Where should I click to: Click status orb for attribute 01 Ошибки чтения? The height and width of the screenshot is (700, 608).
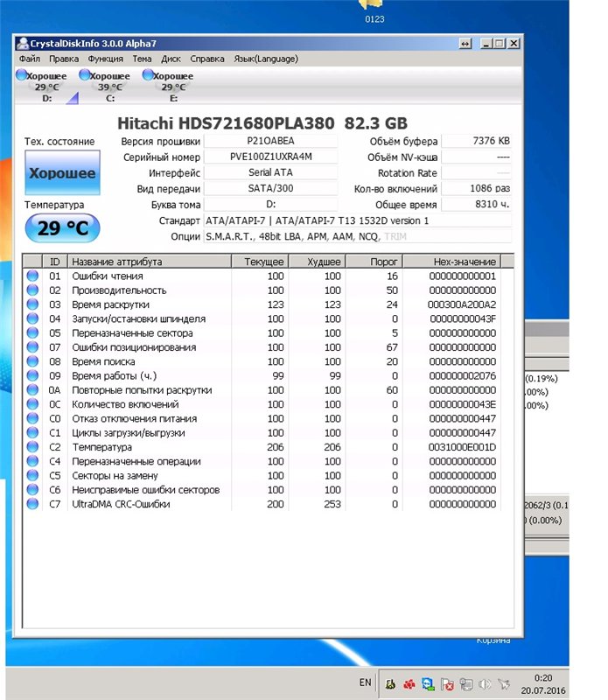click(x=33, y=276)
